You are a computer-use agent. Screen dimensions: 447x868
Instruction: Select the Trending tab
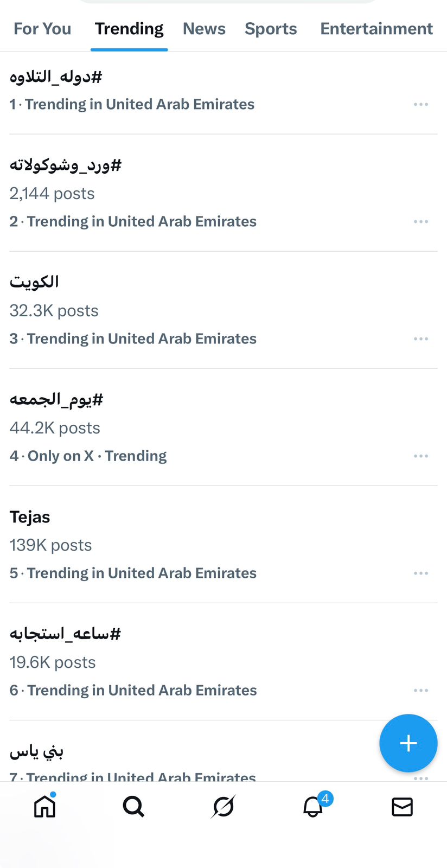pyautogui.click(x=129, y=29)
